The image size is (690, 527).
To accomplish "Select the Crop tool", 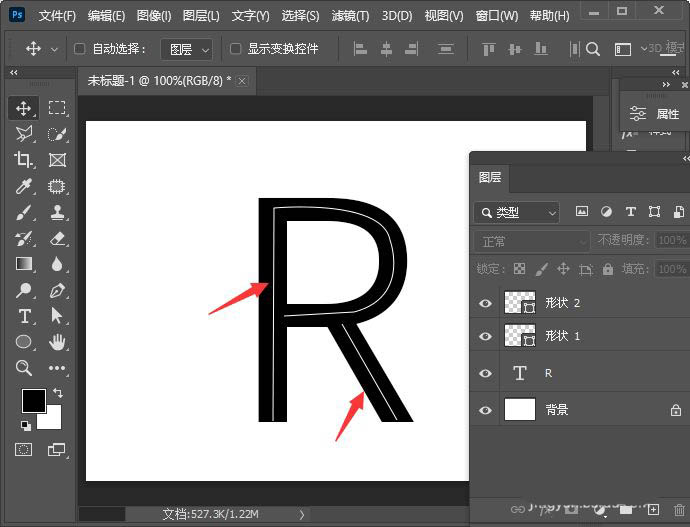I will (23, 160).
